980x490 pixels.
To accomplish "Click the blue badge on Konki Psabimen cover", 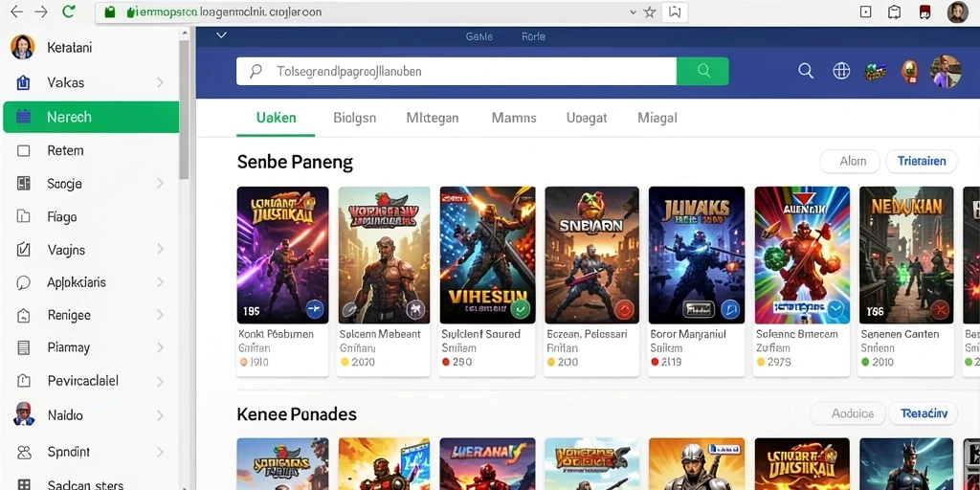I will (x=314, y=309).
